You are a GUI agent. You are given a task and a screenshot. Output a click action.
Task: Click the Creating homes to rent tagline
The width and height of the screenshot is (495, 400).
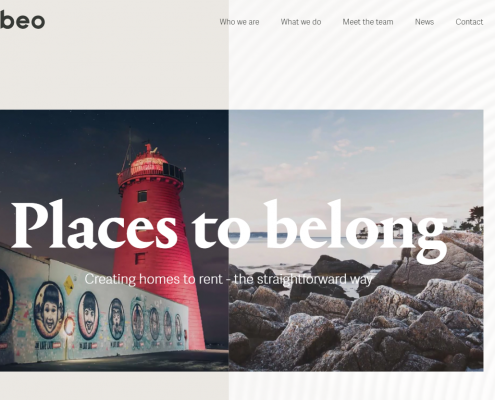228,279
